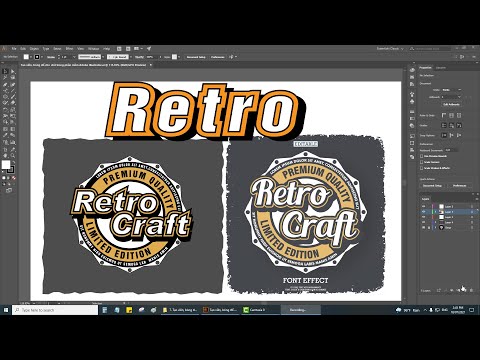Switch to the Libraries tab
Screen dimensions: 480x360
[x=441, y=68]
